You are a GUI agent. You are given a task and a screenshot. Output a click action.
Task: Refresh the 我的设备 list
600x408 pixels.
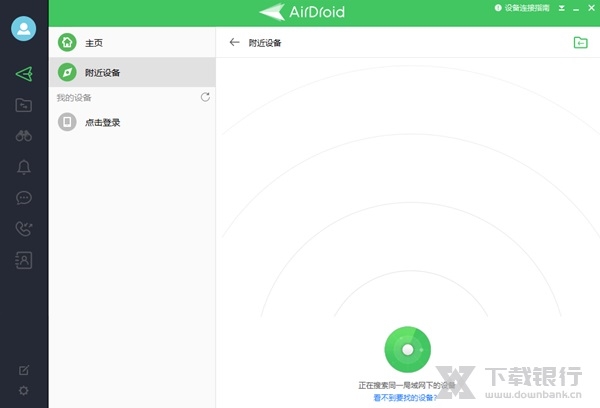tap(205, 97)
